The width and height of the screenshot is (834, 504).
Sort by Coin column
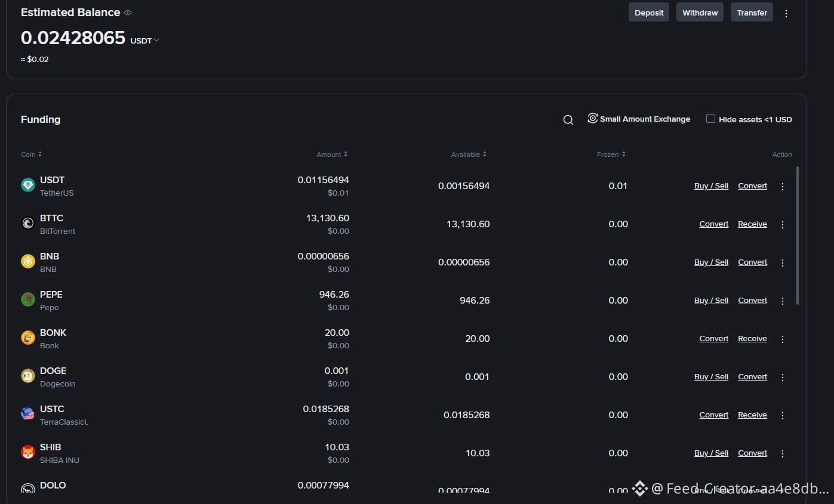point(32,154)
